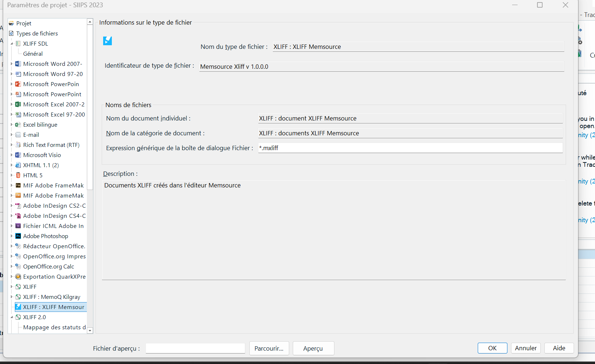595x364 pixels.
Task: Click the Microsoft Excel 2007-2 icon
Action: 18,104
